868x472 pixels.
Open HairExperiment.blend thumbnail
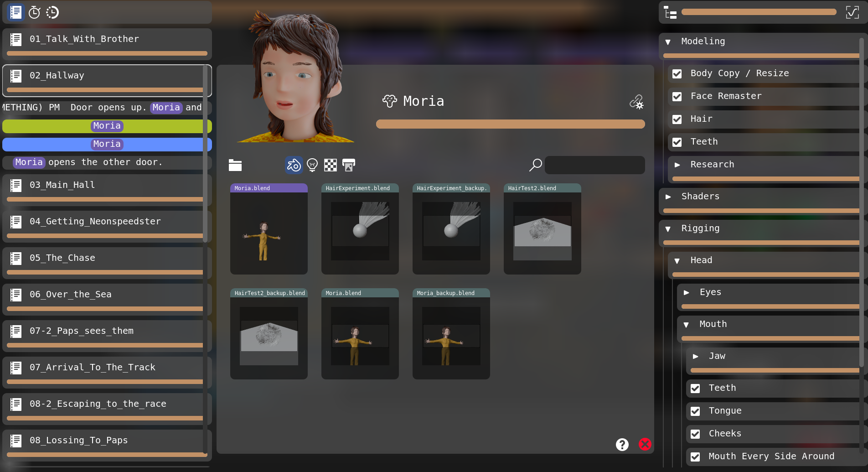tap(360, 229)
